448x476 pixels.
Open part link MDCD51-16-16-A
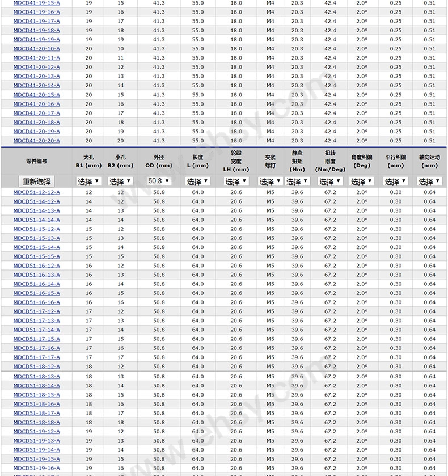[37, 302]
